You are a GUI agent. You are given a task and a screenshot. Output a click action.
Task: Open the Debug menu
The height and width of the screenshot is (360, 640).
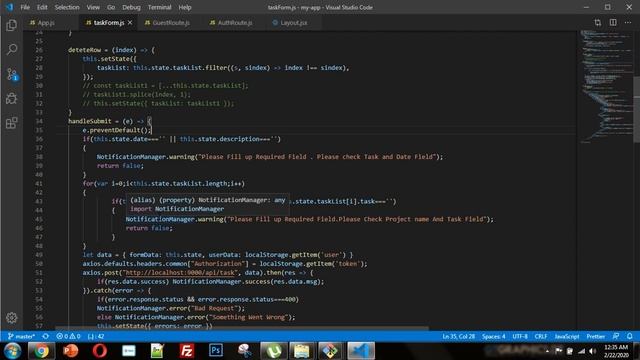coord(131,7)
